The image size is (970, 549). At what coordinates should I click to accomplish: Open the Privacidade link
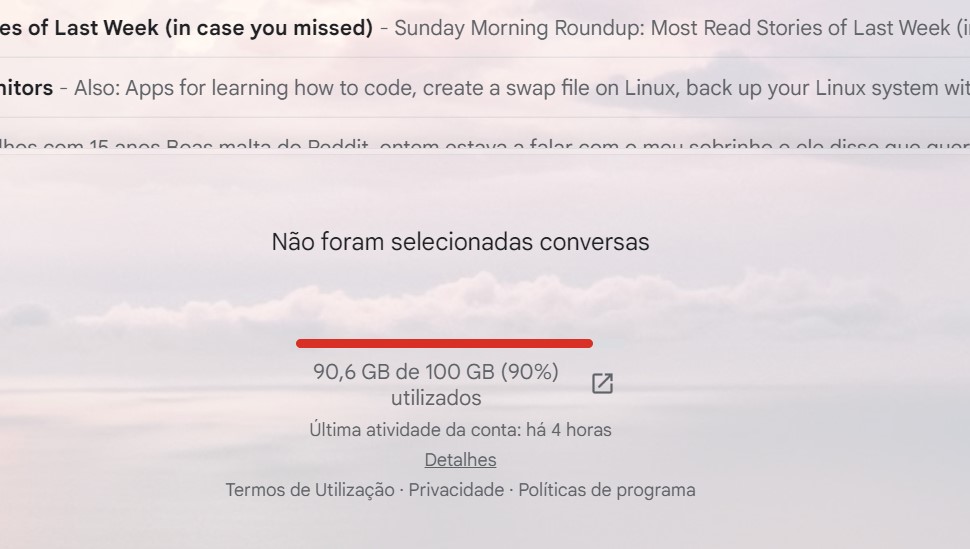[456, 490]
